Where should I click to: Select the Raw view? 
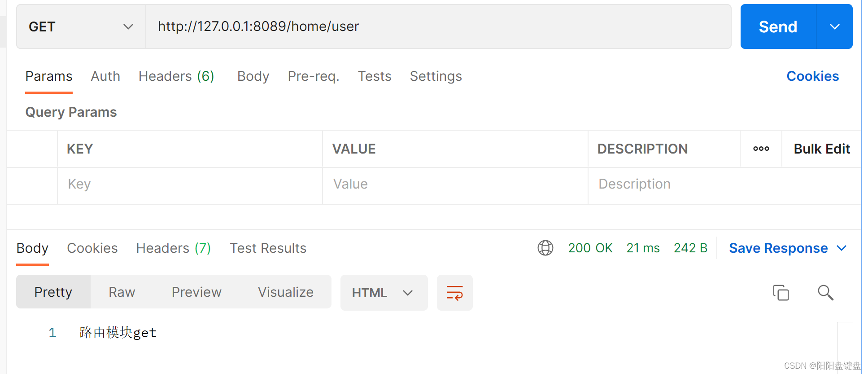point(122,292)
